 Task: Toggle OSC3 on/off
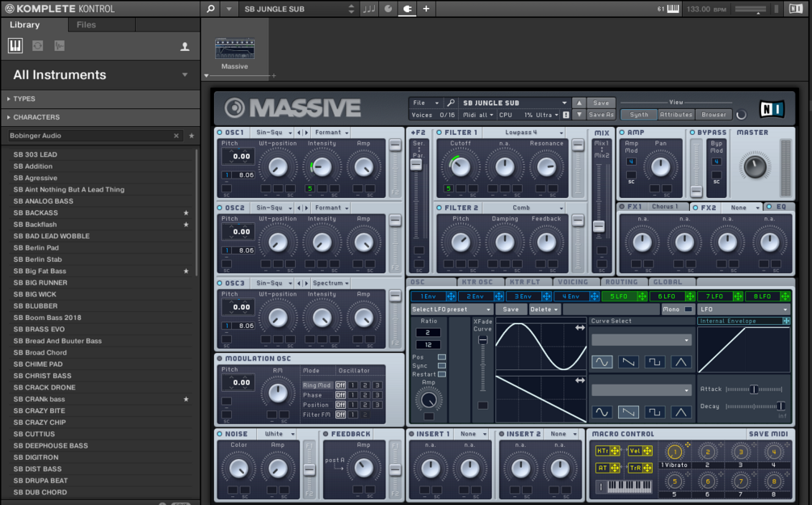(x=220, y=284)
